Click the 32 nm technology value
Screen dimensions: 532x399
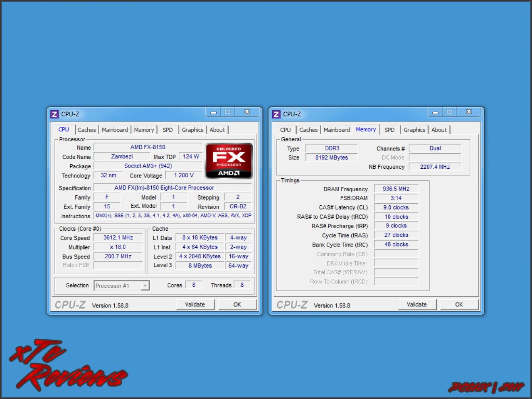point(108,175)
